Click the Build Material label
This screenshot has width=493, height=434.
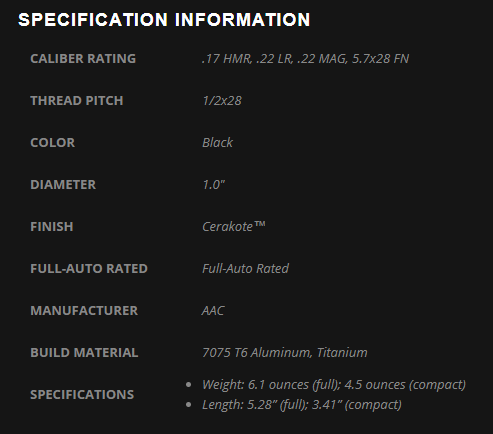click(84, 353)
